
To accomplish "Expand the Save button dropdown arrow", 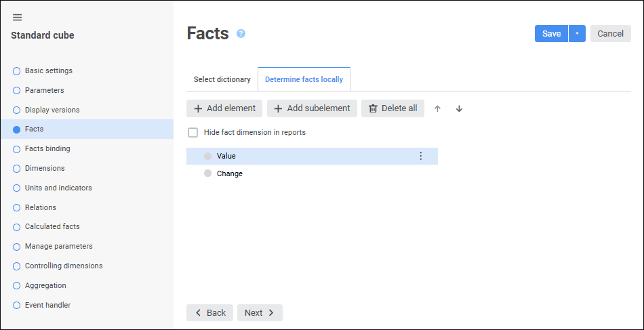I will 577,34.
